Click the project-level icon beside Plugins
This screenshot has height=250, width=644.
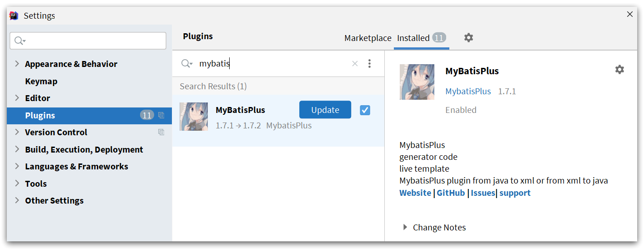[x=161, y=115]
